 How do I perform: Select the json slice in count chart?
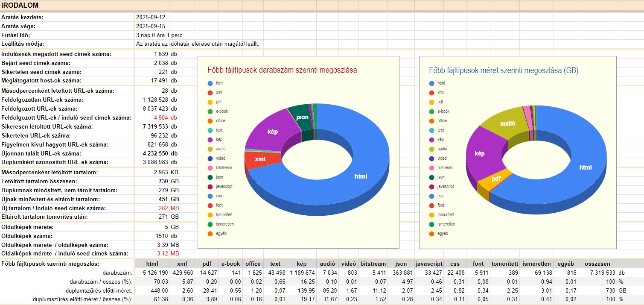302,117
